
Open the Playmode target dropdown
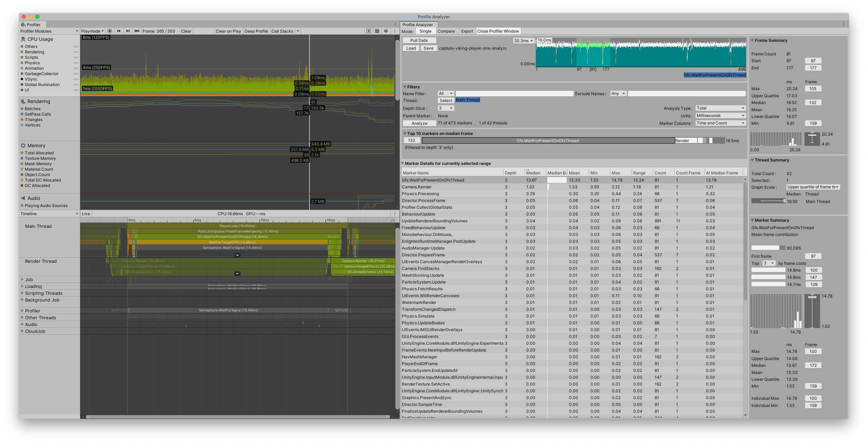(x=92, y=31)
